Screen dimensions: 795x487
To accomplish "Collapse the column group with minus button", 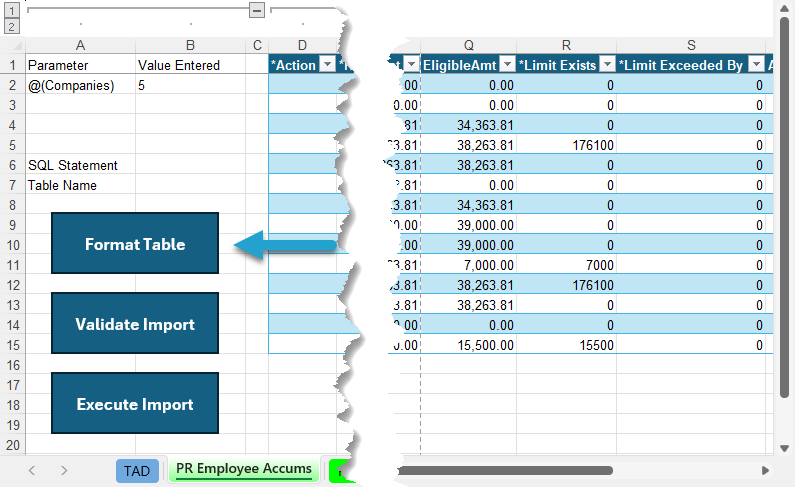I will coord(257,10).
